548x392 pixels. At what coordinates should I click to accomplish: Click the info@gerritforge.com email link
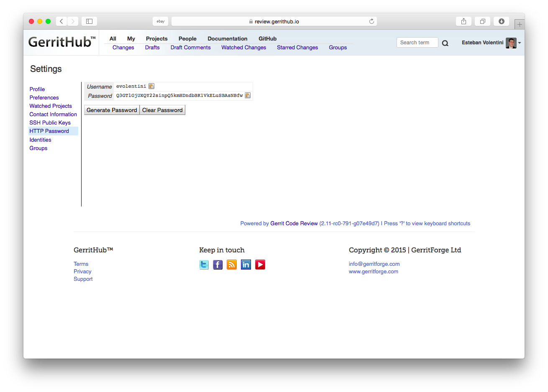click(374, 264)
